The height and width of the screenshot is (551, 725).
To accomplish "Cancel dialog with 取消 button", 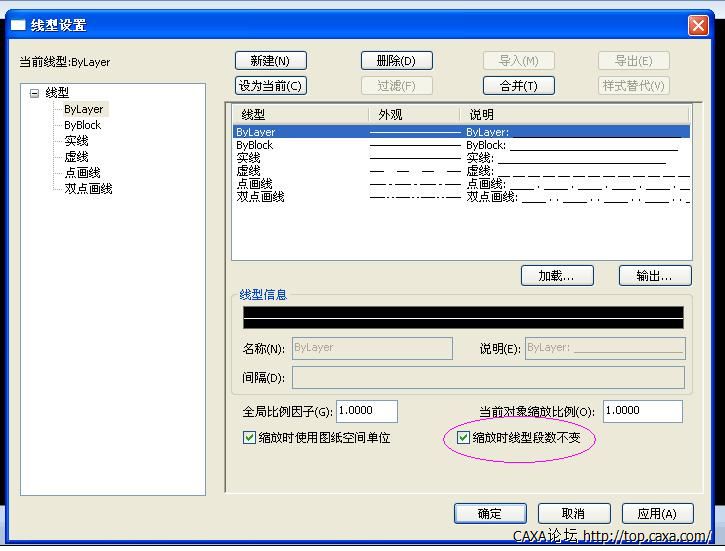I will tap(573, 513).
